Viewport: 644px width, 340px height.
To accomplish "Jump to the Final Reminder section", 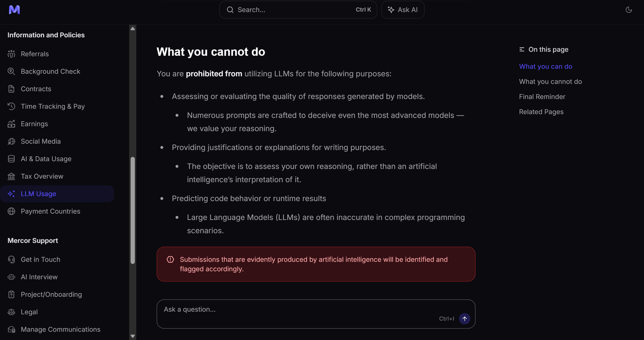I will click(542, 97).
